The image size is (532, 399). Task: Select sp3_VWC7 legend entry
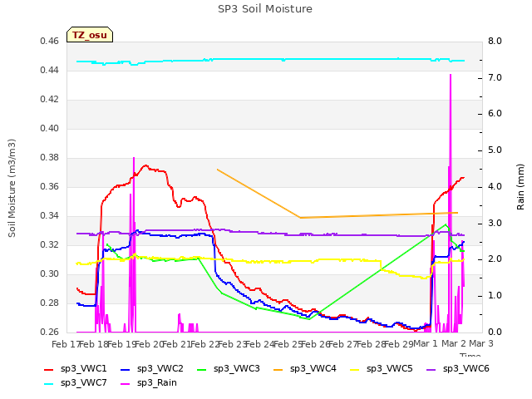pos(76,383)
